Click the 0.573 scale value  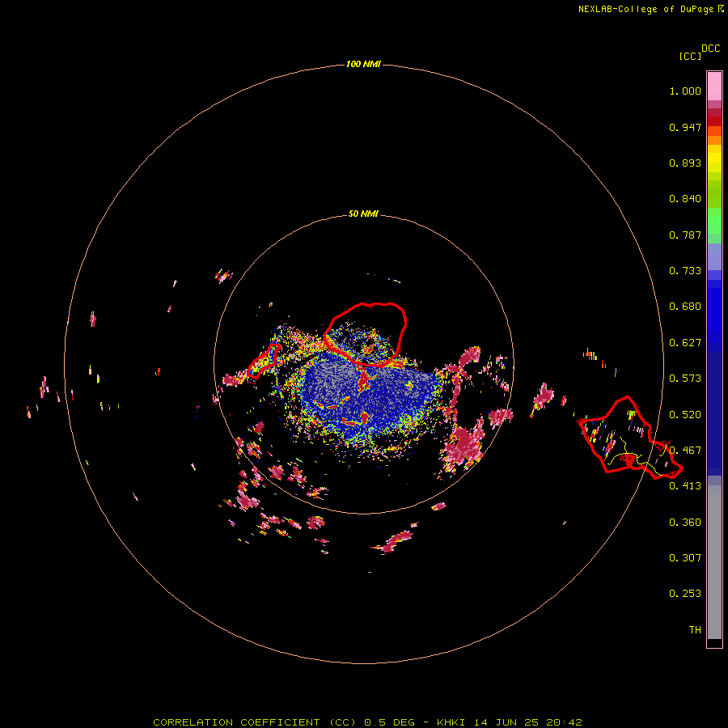point(685,379)
